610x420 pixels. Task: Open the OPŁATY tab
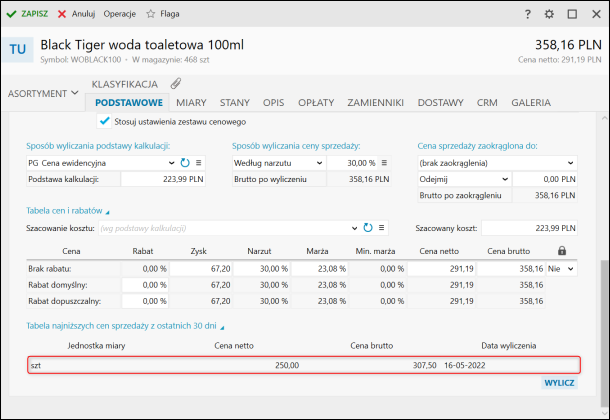point(316,103)
